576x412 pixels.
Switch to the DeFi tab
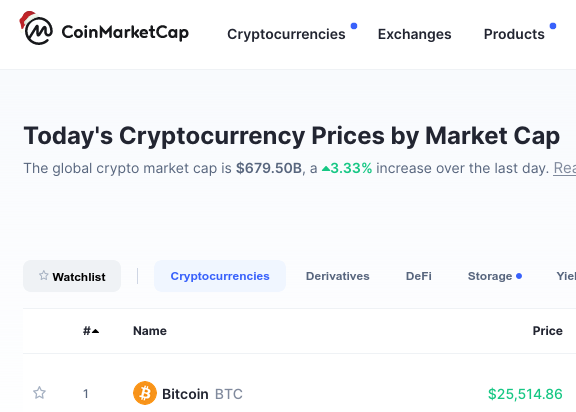418,276
